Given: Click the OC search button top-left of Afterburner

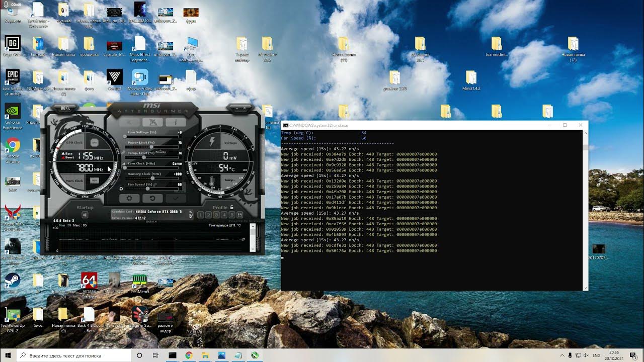Looking at the screenshot, I should (66, 108).
